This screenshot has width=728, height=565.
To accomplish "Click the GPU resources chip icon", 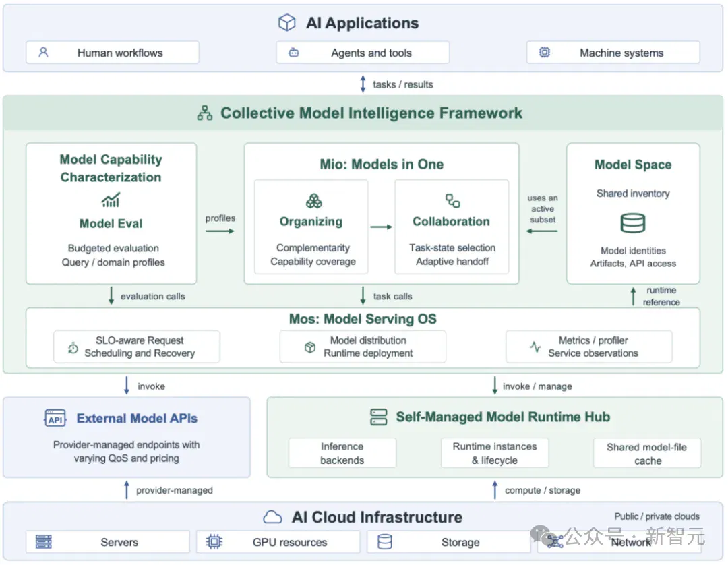I will [214, 542].
